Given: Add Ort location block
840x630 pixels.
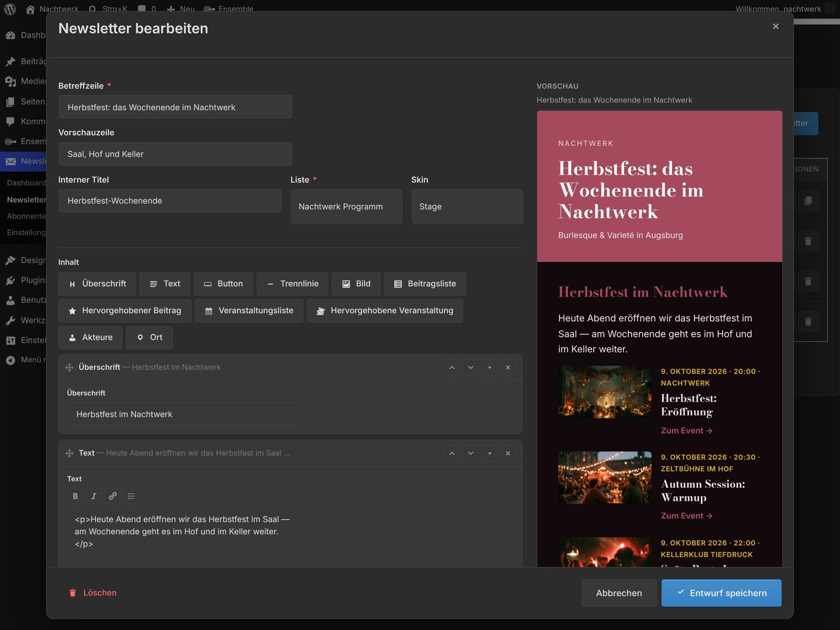Looking at the screenshot, I should click(x=150, y=338).
